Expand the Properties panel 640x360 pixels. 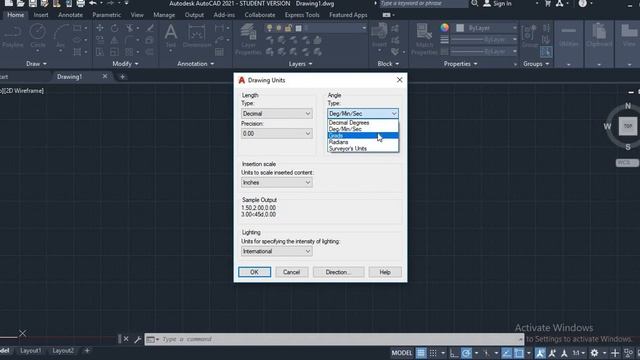(460, 64)
